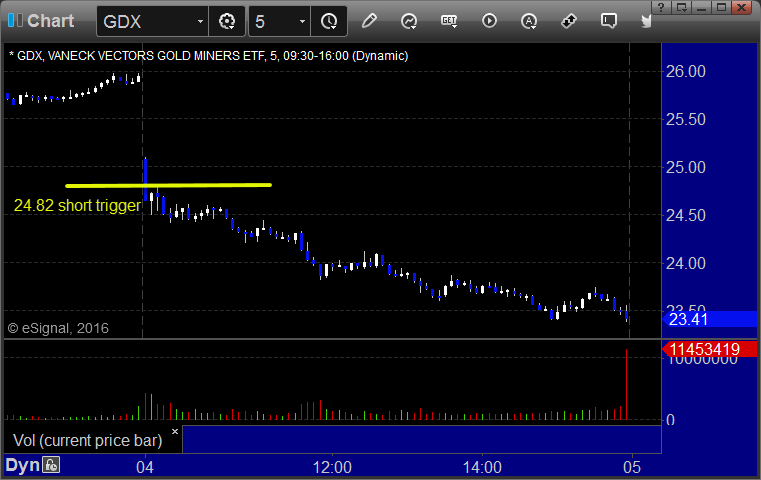Click the 25.00 price axis label
Viewport: 761px width, 480px height.
(686, 167)
